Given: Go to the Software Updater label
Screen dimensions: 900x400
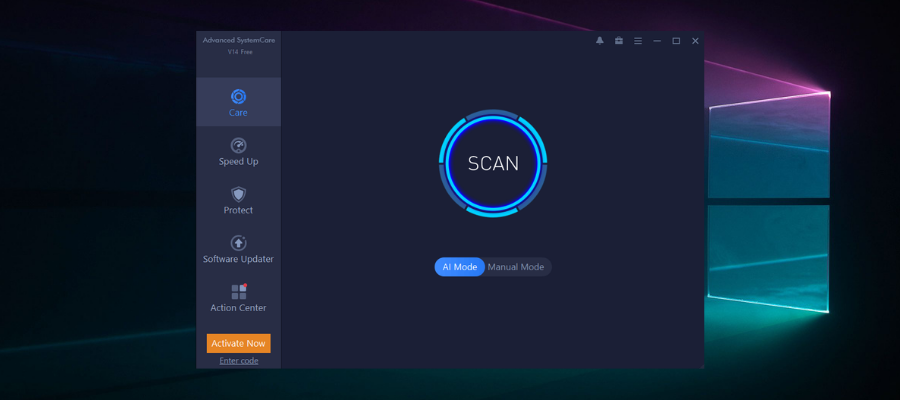Looking at the screenshot, I should [238, 259].
